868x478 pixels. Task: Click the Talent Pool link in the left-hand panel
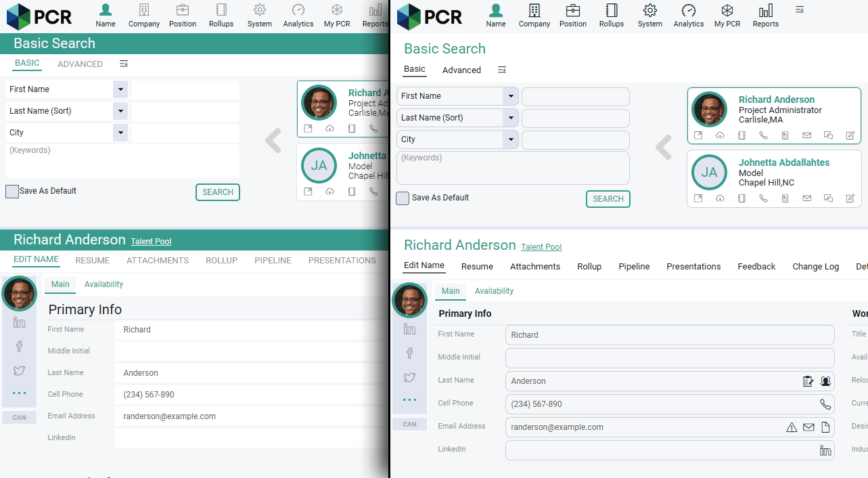click(151, 242)
